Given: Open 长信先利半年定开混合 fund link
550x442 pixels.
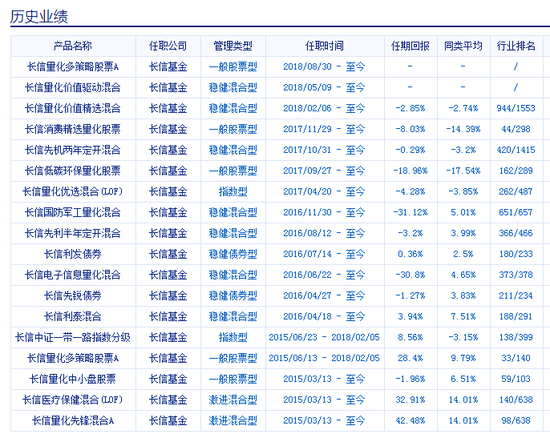Looking at the screenshot, I should [73, 233].
